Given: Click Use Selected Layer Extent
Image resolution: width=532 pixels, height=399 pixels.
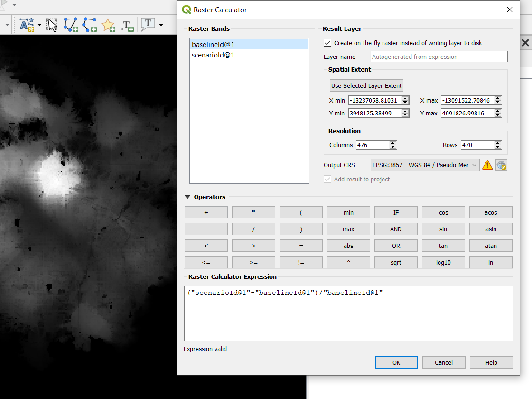Looking at the screenshot, I should [x=366, y=85].
